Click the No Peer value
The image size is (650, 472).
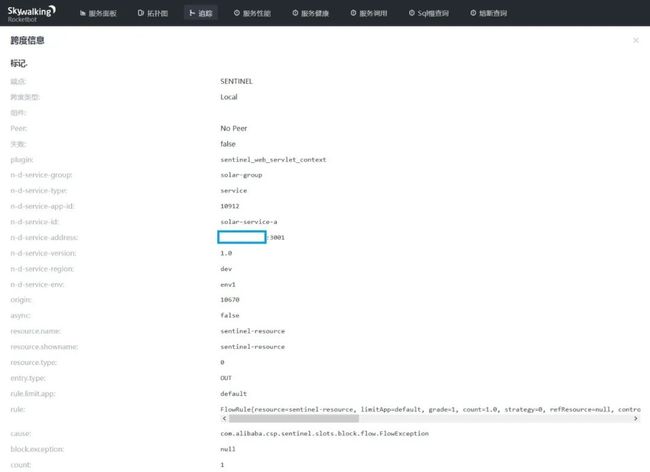[233, 128]
